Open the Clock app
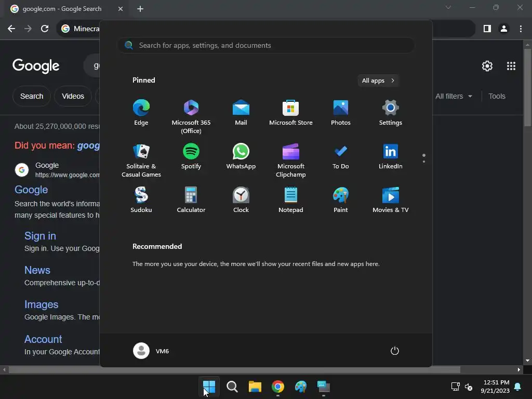The image size is (532, 399). (241, 200)
